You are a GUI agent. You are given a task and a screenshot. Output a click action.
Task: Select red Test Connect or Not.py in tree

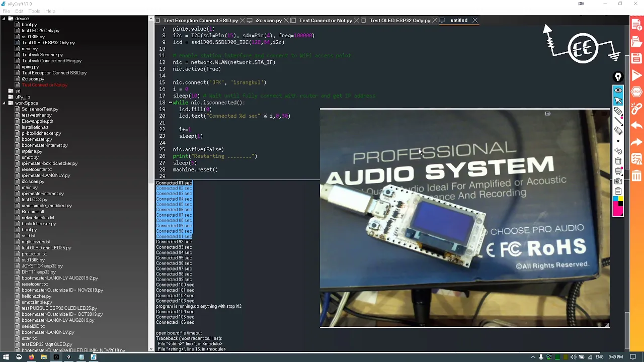pos(44,85)
